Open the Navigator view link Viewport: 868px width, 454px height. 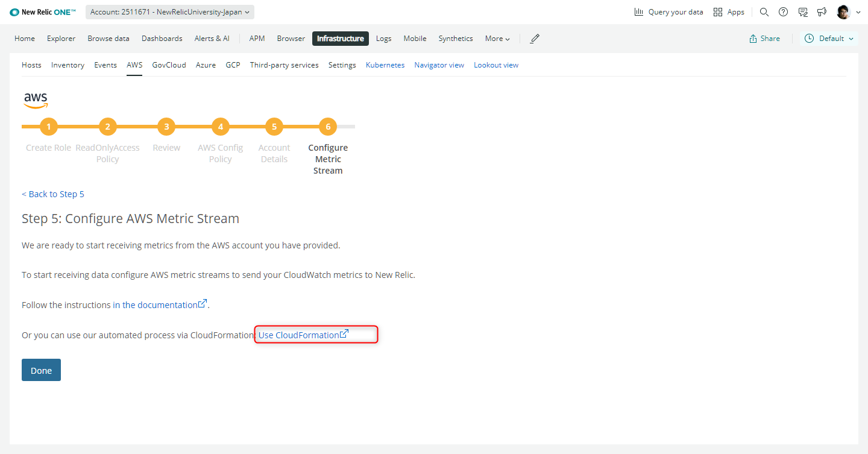click(439, 65)
